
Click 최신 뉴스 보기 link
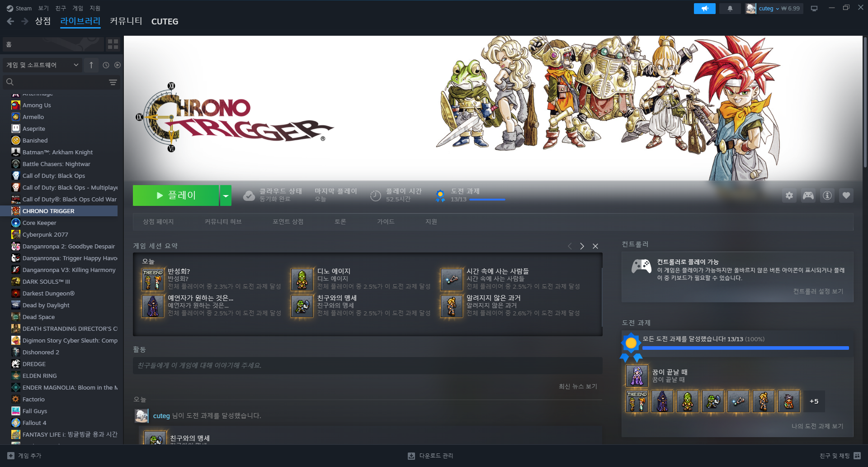tap(578, 386)
